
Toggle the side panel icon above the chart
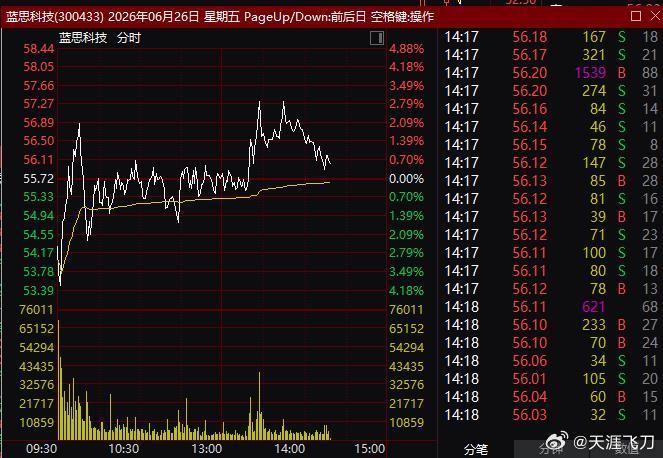(377, 38)
